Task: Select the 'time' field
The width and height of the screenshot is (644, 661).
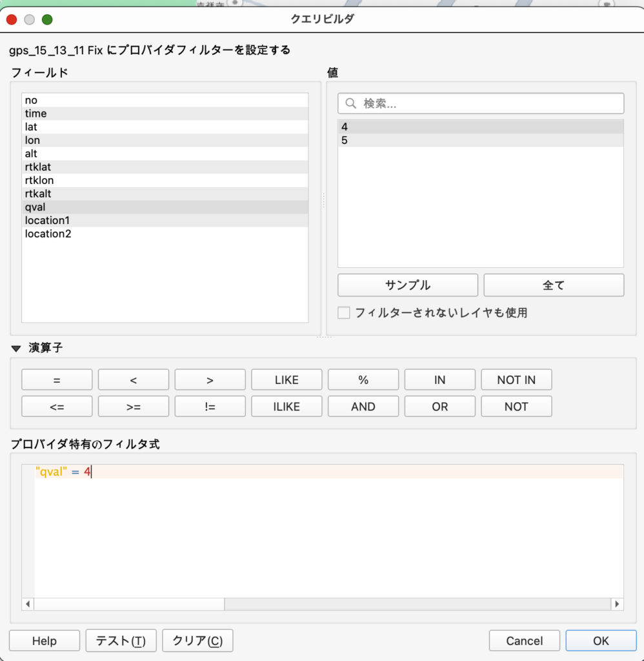Action: pyautogui.click(x=165, y=114)
